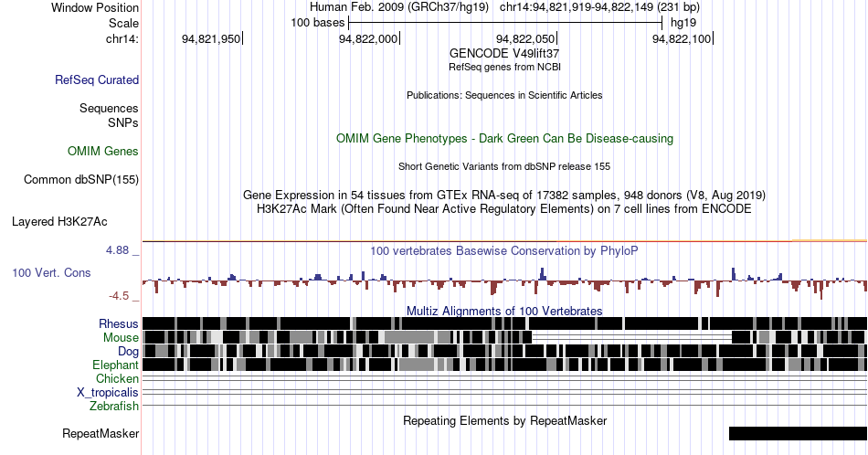
Task: Click the Layered H3K27Ac track label
Action: coord(59,221)
